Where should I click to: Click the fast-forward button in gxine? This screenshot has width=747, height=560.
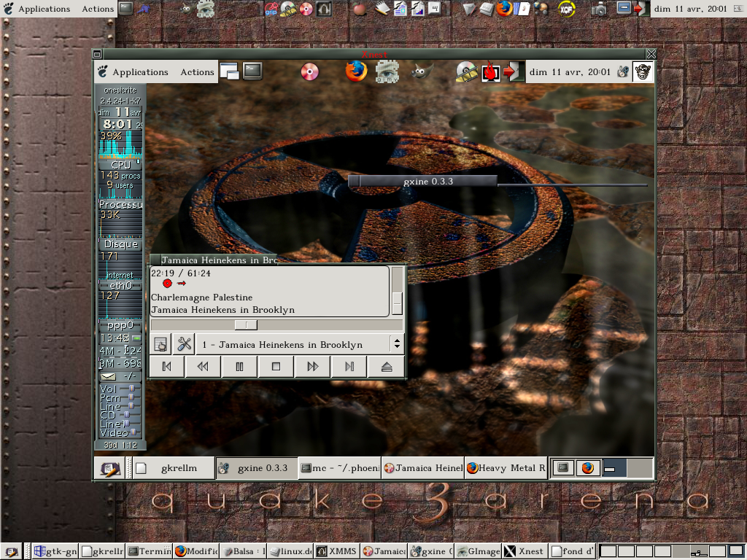tap(313, 367)
